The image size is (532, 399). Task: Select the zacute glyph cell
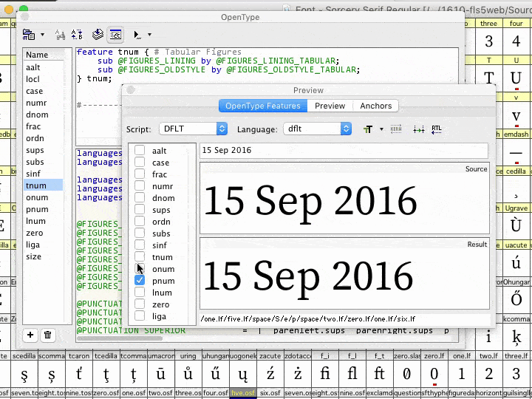[270, 369]
